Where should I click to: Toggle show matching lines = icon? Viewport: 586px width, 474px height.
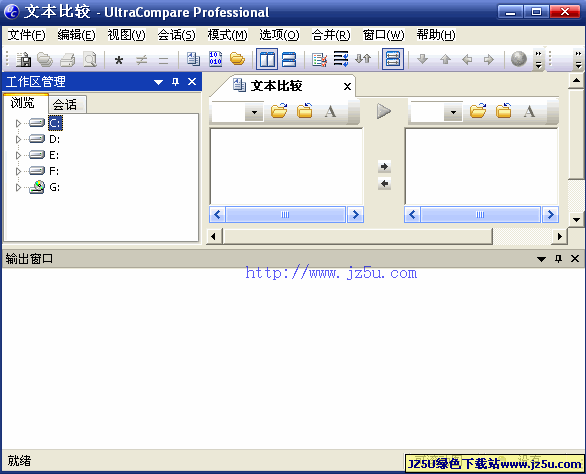pos(163,60)
